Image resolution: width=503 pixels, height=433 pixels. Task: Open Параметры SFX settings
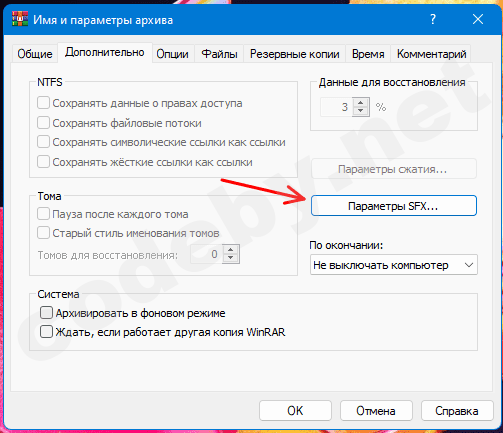pyautogui.click(x=394, y=206)
